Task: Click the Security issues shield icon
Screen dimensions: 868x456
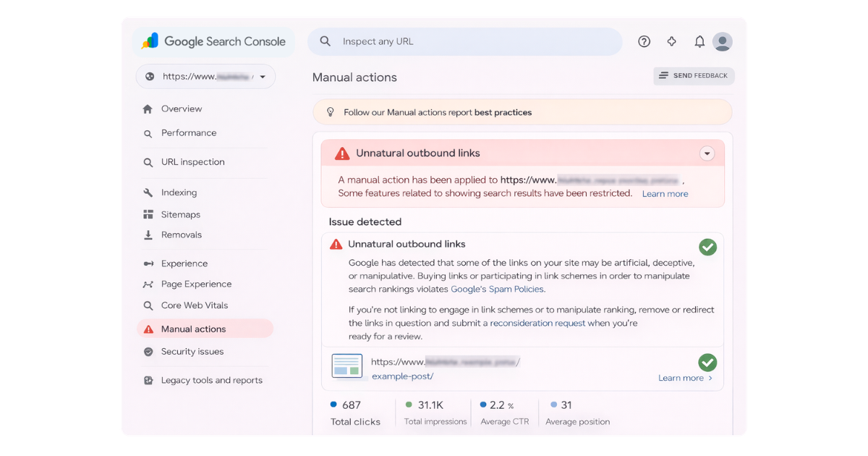Action: pos(148,352)
